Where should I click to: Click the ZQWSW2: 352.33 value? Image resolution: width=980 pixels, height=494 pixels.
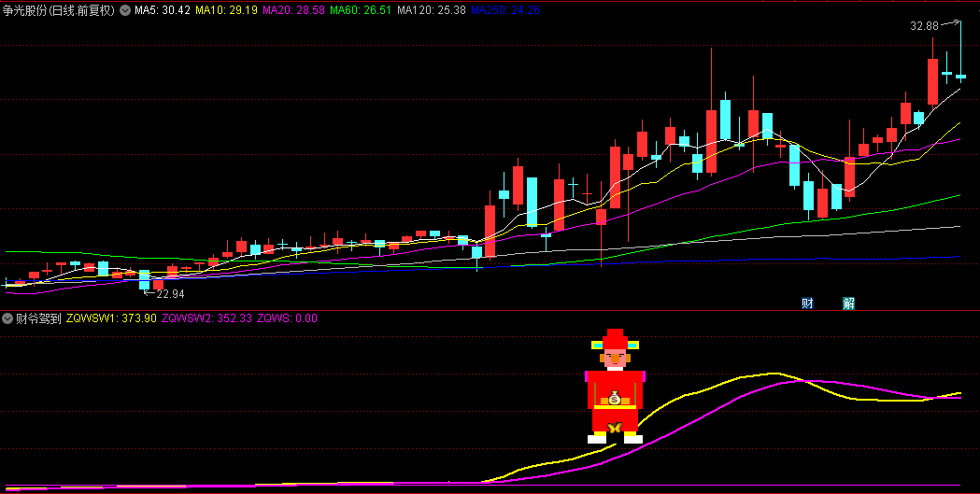206,318
